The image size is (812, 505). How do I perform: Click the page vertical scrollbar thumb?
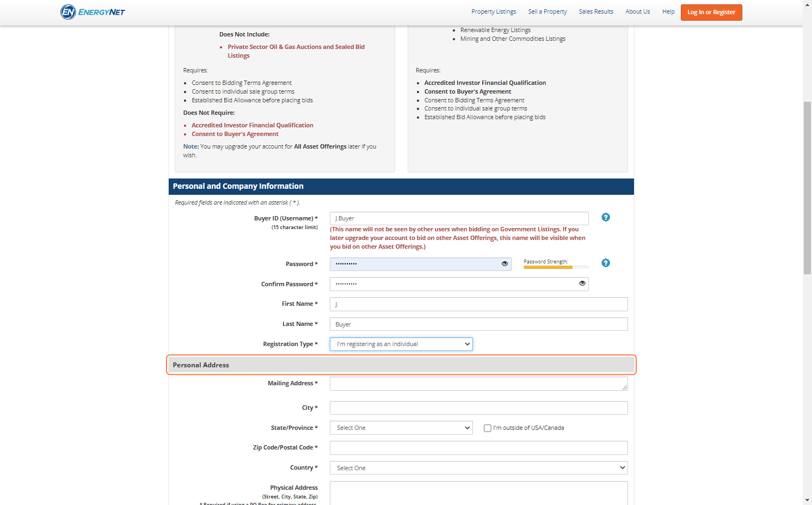click(x=808, y=188)
